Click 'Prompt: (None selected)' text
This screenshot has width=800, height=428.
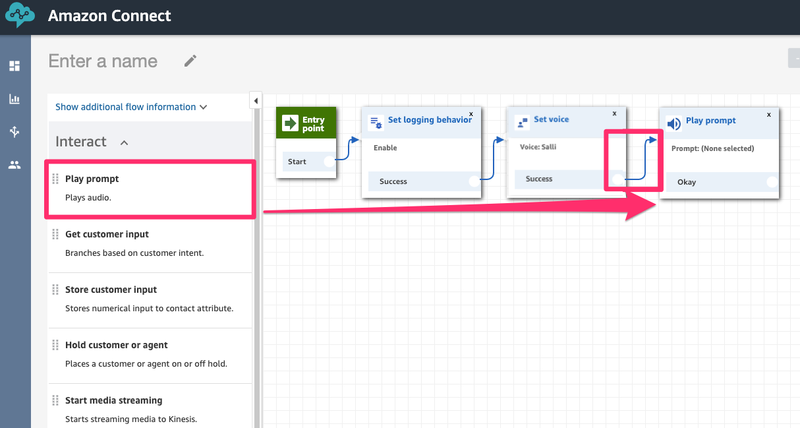[x=713, y=148]
